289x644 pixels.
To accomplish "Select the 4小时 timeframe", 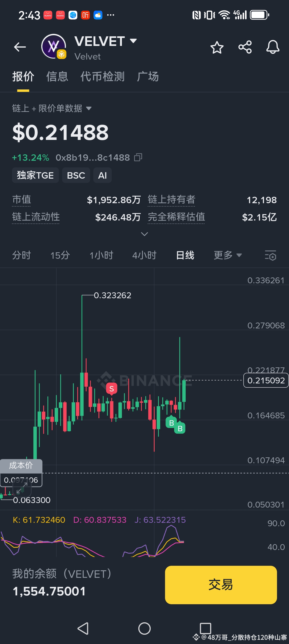I will [x=144, y=255].
